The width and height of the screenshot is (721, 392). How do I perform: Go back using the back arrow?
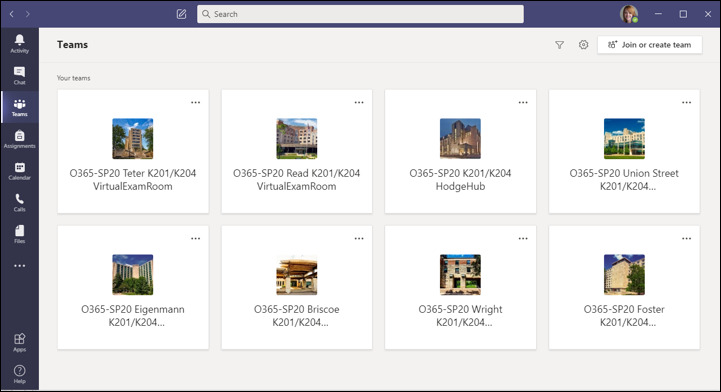click(11, 14)
